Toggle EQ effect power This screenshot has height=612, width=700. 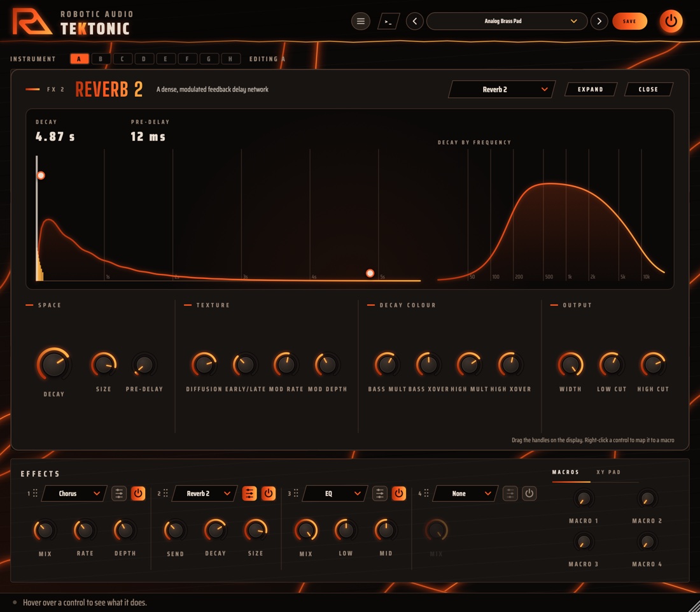[398, 494]
